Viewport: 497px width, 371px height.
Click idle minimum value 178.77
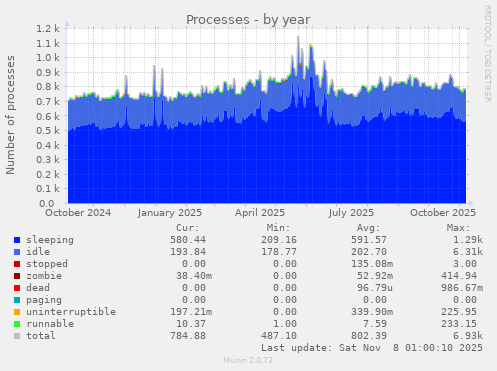point(279,252)
